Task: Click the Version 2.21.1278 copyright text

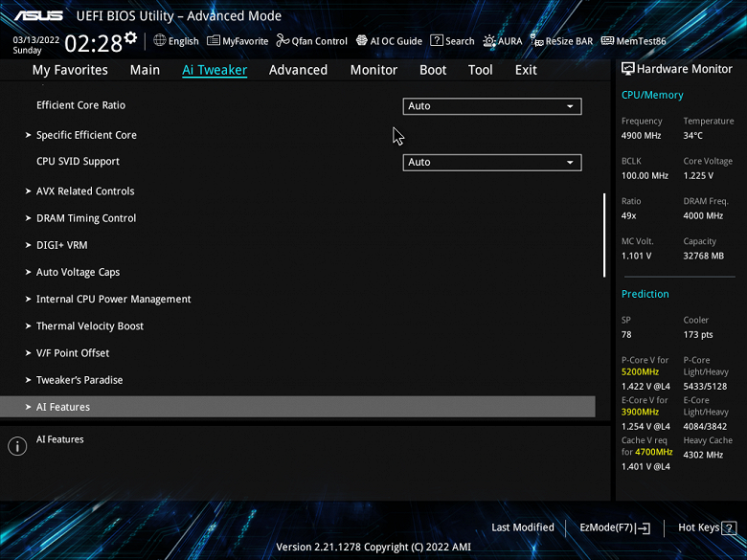Action: 373,548
